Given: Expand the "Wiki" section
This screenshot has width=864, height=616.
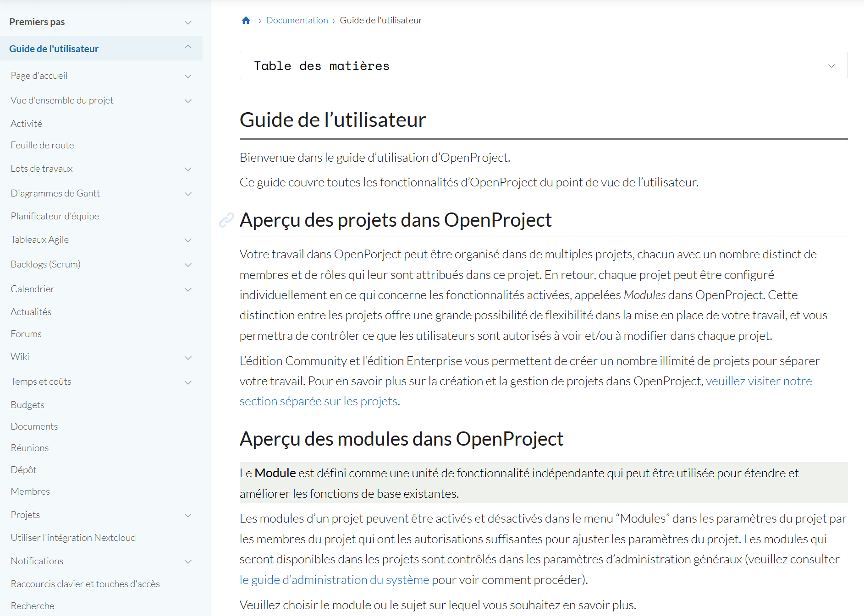Looking at the screenshot, I should (187, 357).
